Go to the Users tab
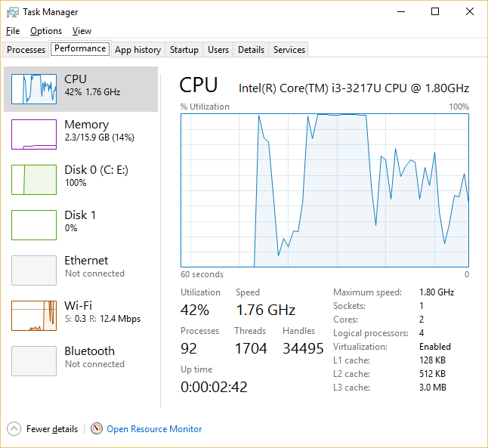The width and height of the screenshot is (488, 448). click(218, 50)
